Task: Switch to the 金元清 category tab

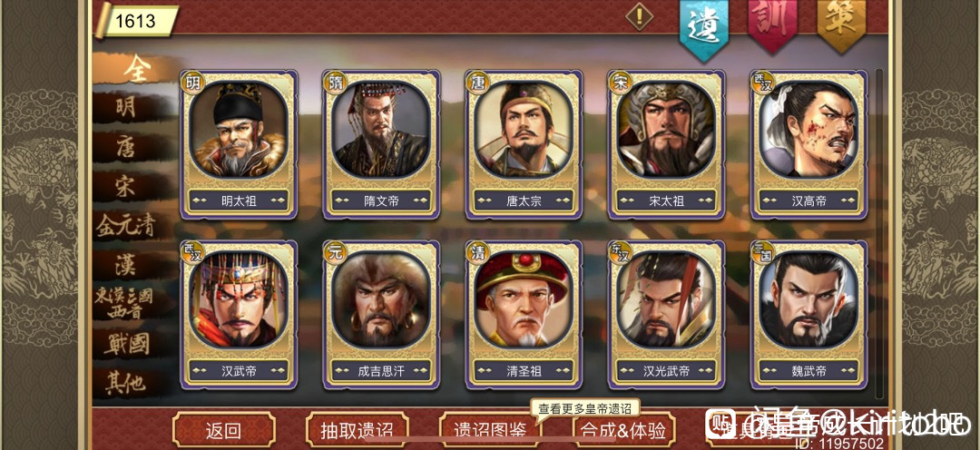Action: [126, 226]
